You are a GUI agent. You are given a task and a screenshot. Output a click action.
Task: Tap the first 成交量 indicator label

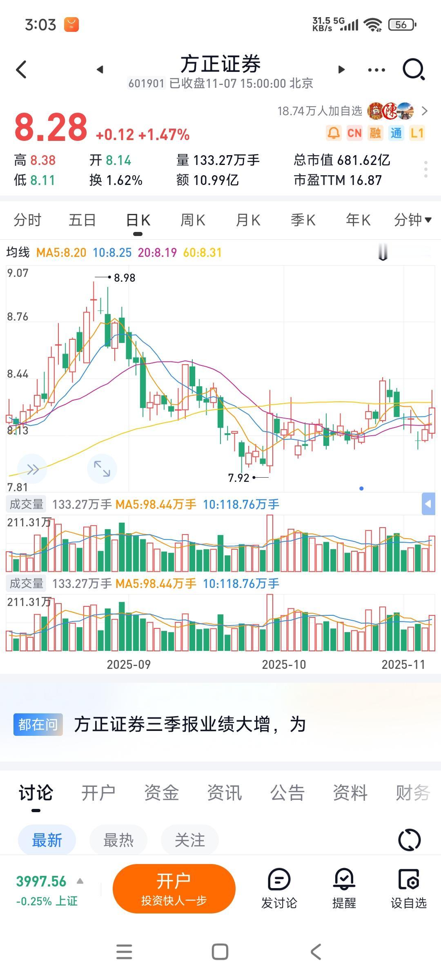coord(27,504)
